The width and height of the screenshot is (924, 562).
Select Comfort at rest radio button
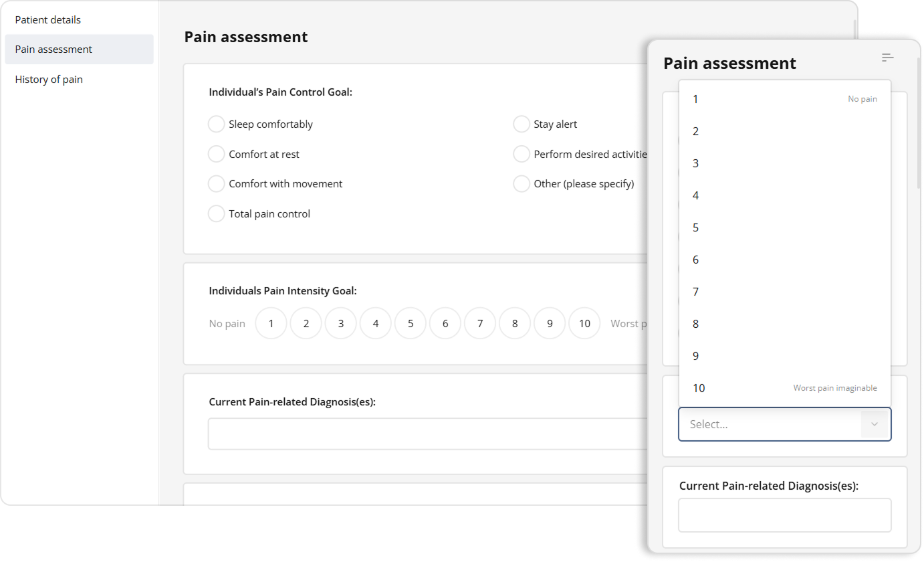click(x=216, y=155)
